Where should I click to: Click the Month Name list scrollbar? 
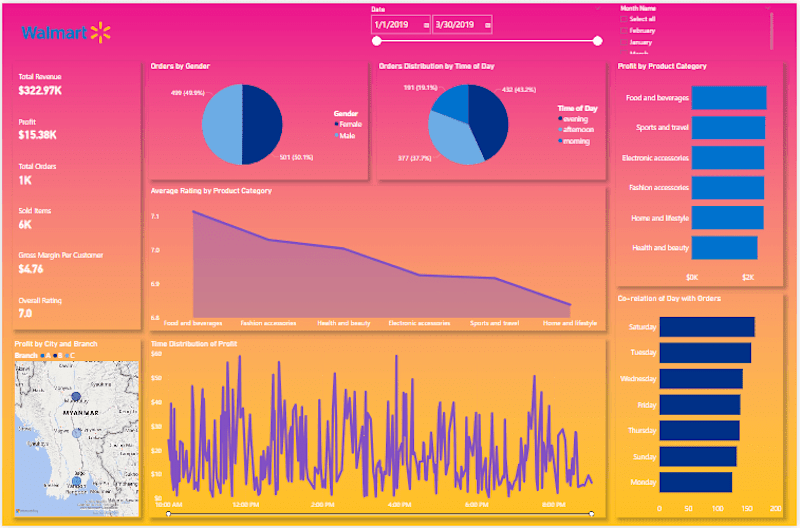pos(771,31)
